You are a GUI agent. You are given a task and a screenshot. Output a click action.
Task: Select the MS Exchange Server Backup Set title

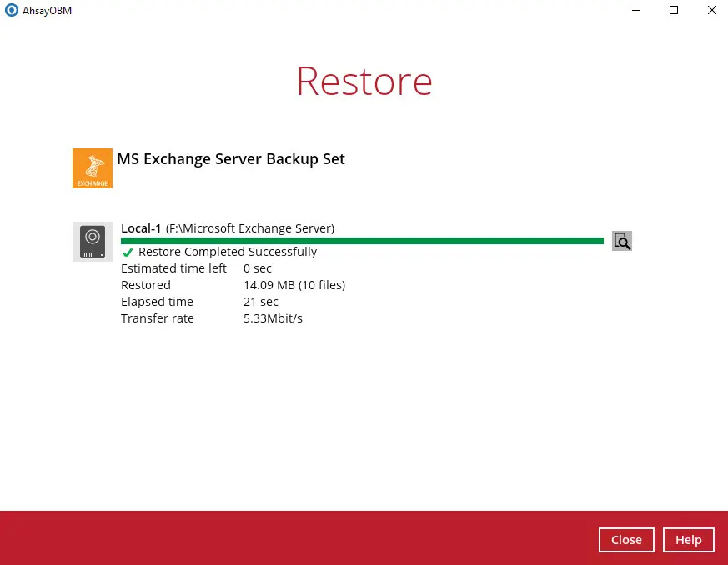pyautogui.click(x=231, y=159)
